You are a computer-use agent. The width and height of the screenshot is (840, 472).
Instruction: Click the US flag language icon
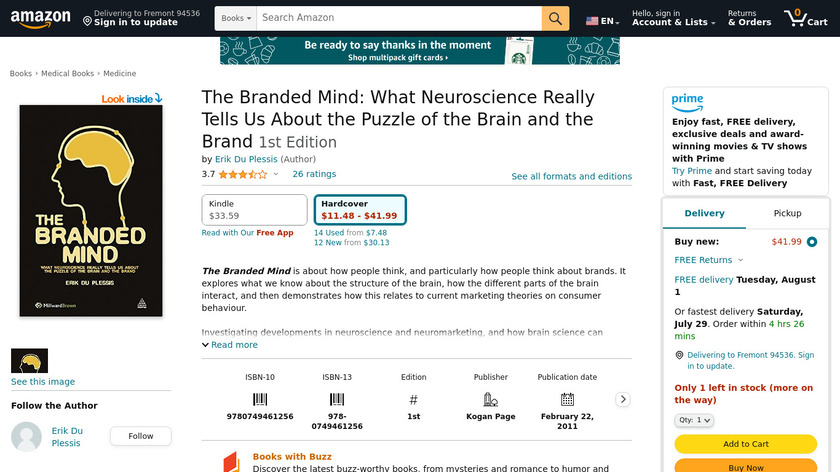592,20
